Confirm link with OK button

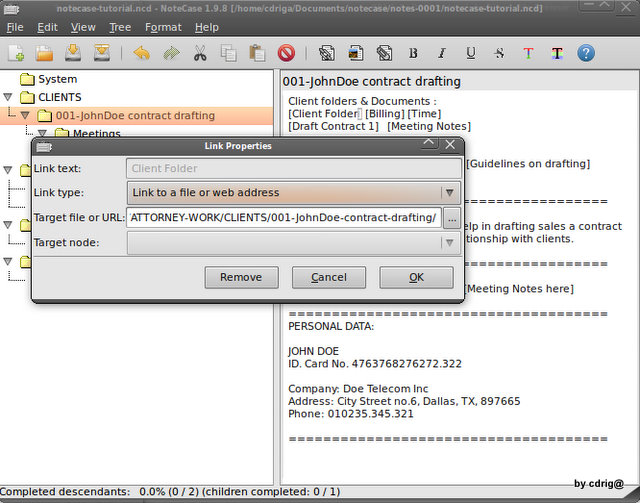click(x=416, y=278)
